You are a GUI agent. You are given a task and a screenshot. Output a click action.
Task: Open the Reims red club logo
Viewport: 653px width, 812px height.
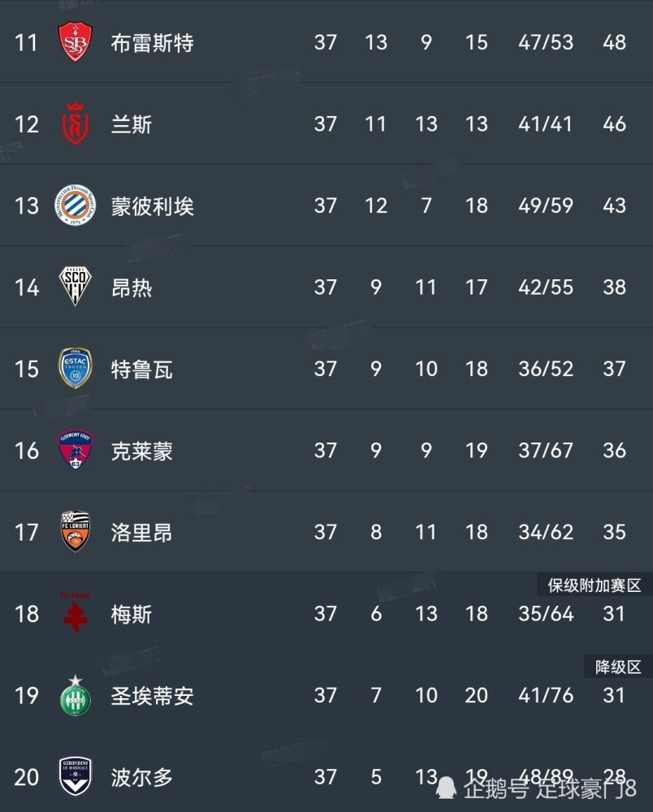tap(76, 123)
